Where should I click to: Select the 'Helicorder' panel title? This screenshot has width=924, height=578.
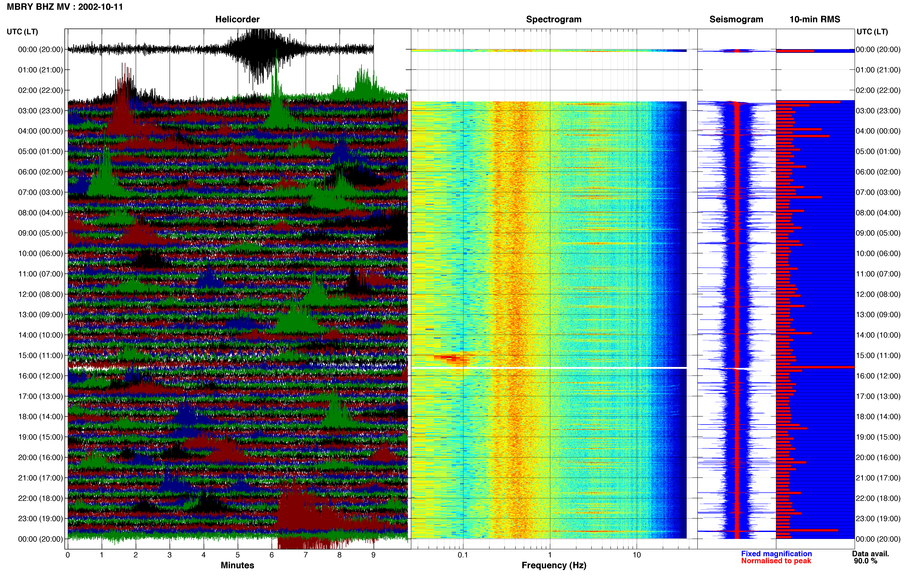tap(237, 20)
